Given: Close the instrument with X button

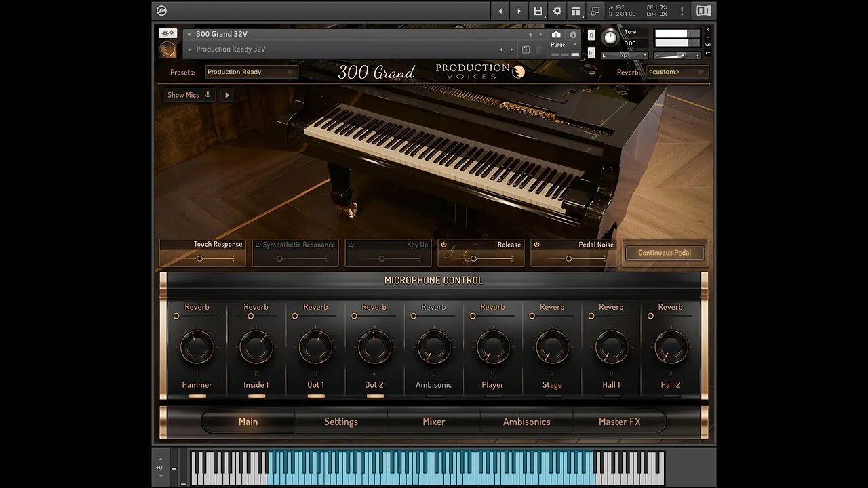Looking at the screenshot, I should [707, 29].
